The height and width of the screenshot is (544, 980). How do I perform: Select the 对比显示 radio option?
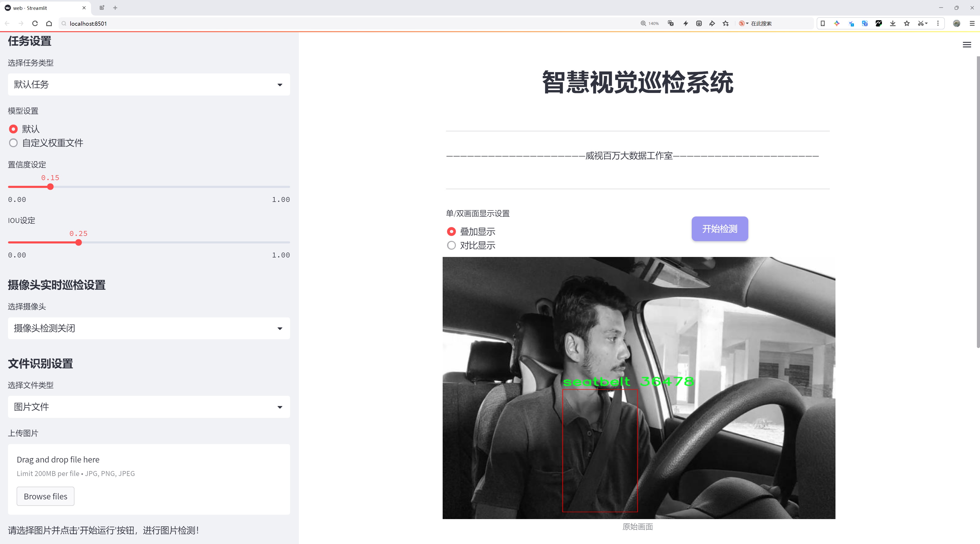click(451, 245)
